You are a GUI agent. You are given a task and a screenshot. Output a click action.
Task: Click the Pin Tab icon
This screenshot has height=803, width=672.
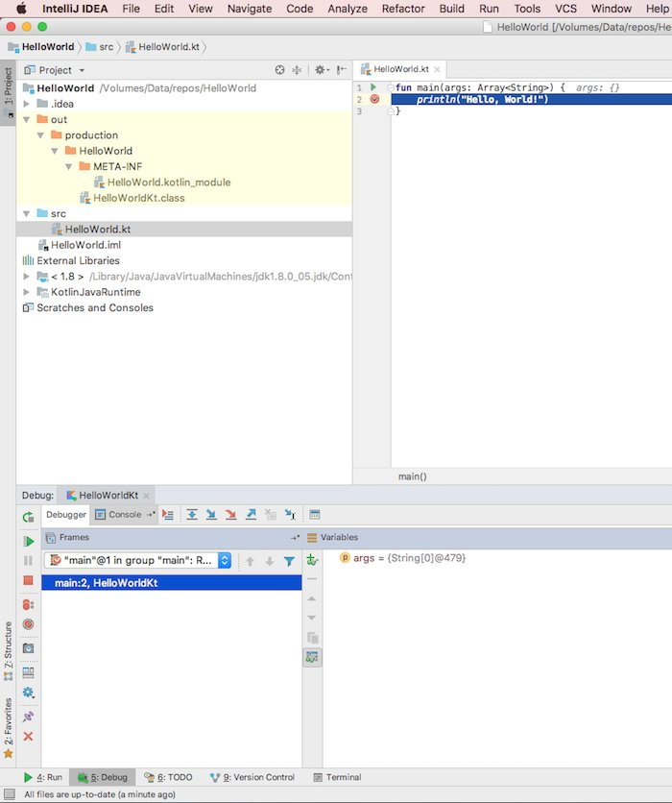(28, 717)
